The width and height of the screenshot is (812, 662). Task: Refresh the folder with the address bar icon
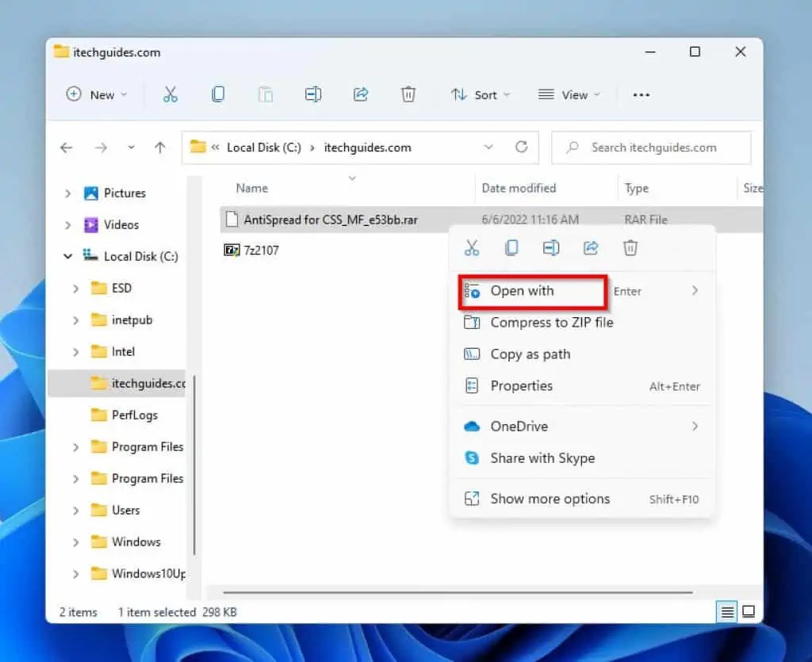pyautogui.click(x=521, y=147)
